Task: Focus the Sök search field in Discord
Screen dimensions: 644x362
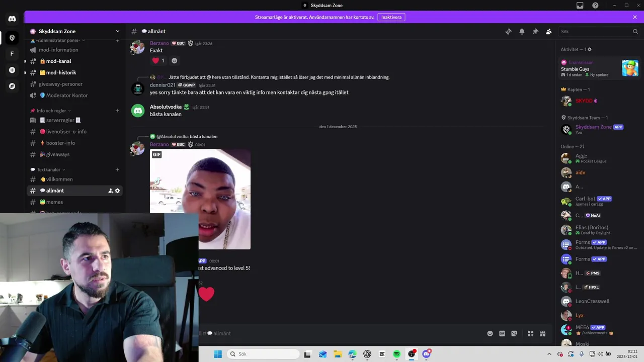Action: pos(599,31)
